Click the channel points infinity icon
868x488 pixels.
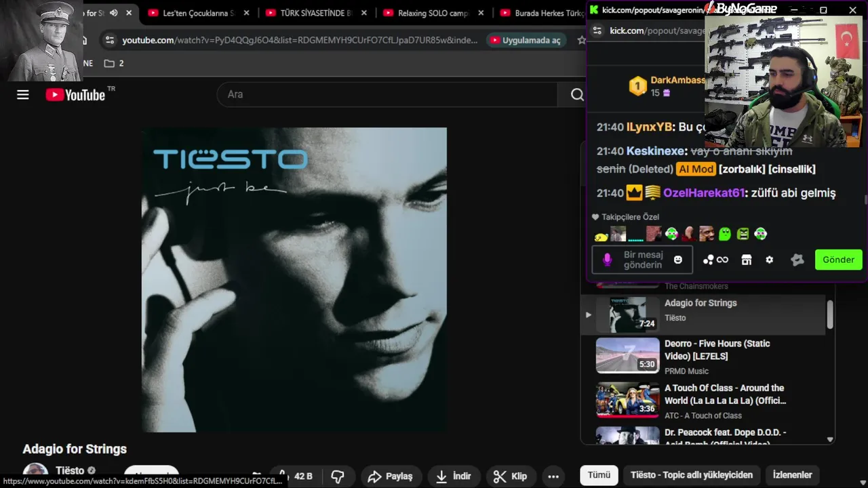point(715,260)
